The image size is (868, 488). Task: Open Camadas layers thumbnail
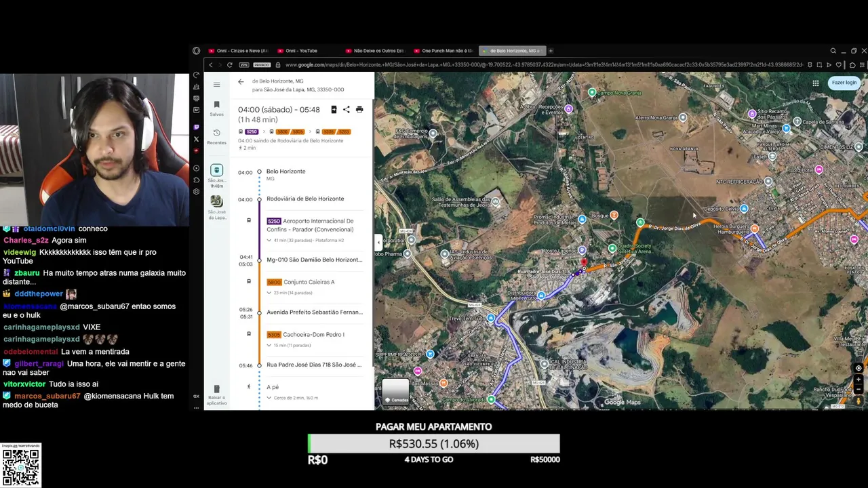pos(395,392)
